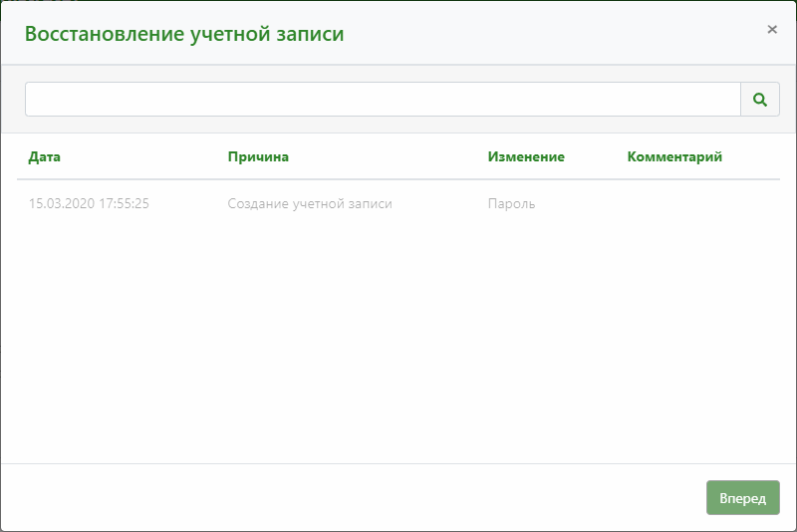This screenshot has width=797, height=532.
Task: Select the 15.03.2020 17:55:25 date cell
Action: 89,204
